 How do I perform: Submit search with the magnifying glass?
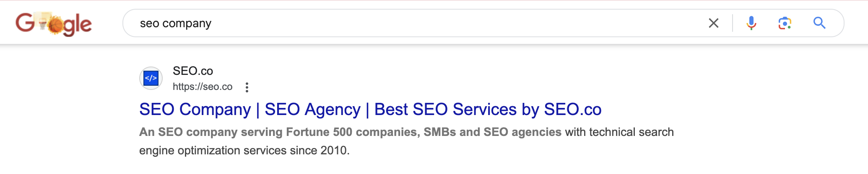pos(819,23)
